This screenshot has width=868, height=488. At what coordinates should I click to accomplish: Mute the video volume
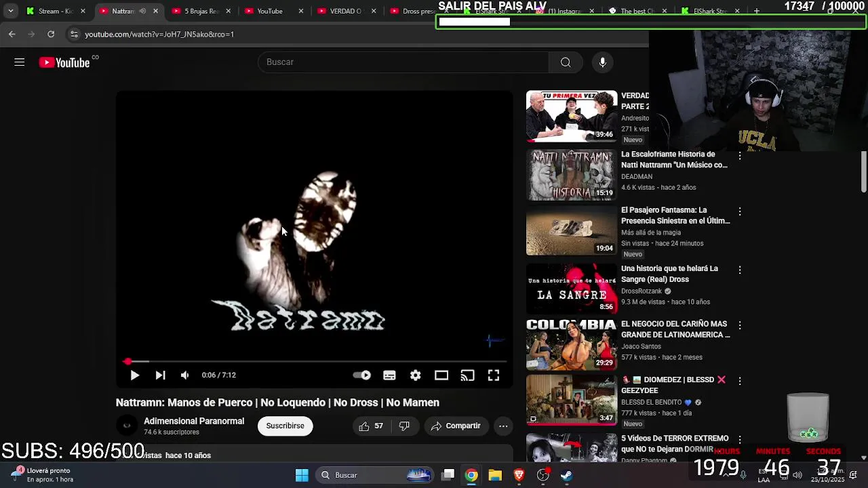tap(185, 375)
